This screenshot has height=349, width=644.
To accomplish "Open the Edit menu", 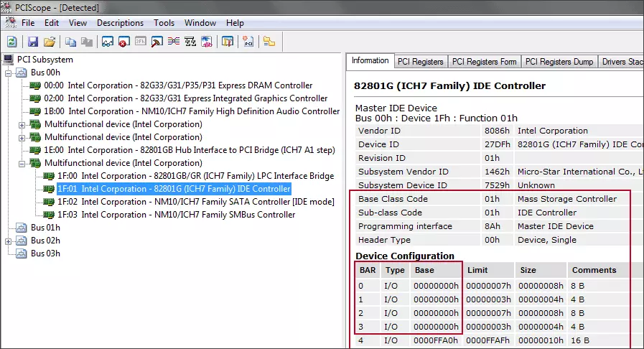I will 52,23.
